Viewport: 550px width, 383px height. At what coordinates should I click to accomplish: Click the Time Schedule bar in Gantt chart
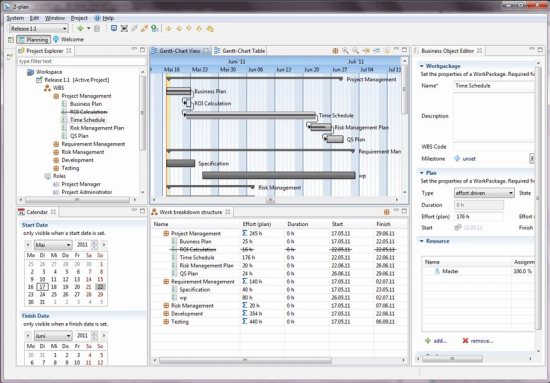pyautogui.click(x=250, y=115)
